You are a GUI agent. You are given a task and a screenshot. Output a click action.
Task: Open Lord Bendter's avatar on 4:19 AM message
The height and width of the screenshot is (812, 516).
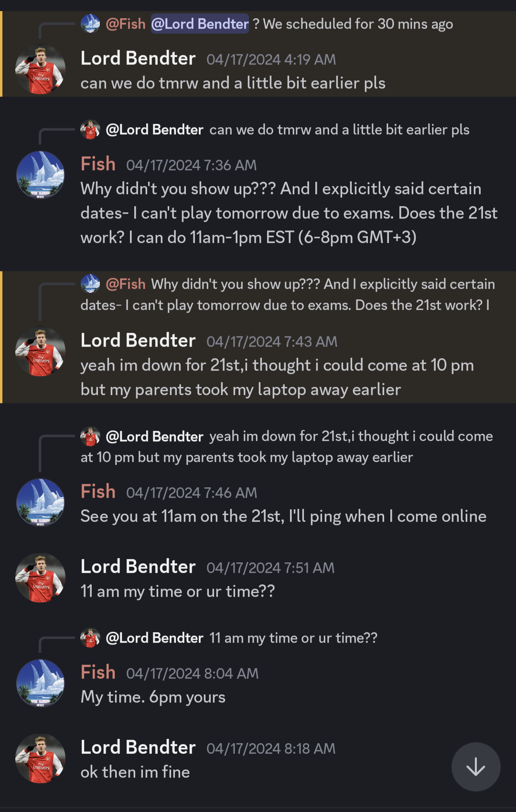pos(40,70)
